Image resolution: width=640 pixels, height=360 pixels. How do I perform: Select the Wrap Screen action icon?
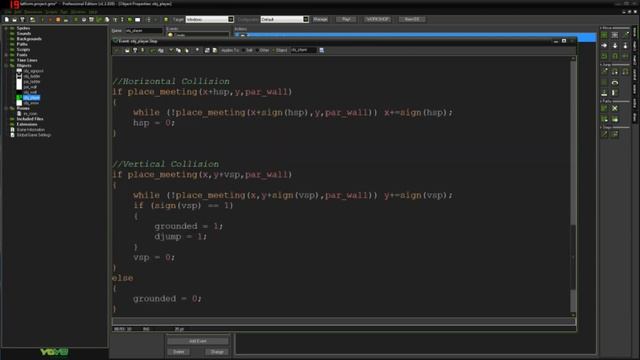[615, 82]
